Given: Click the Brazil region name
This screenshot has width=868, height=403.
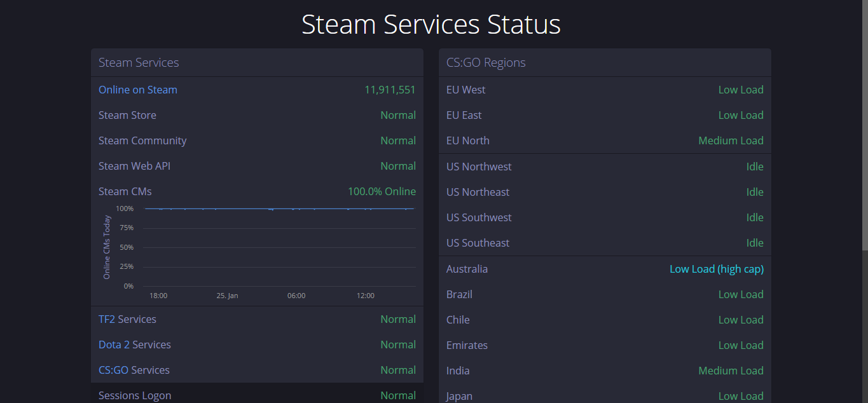Looking at the screenshot, I should click(x=459, y=294).
